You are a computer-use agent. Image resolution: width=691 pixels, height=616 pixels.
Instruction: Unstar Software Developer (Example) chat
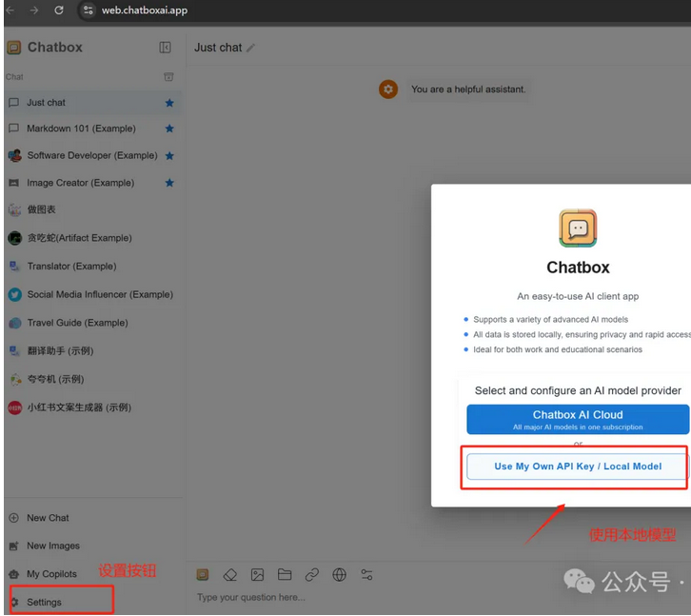point(169,155)
